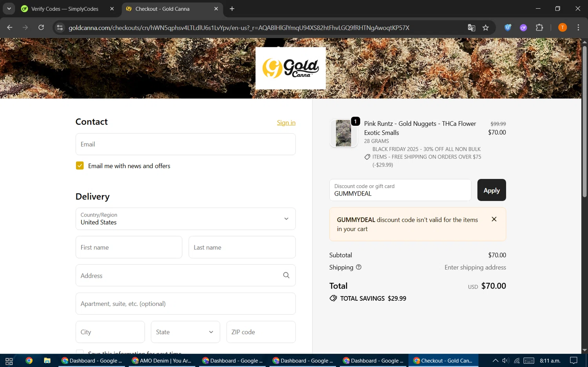
Task: Click the discount tag icon by Black Friday
Action: [x=367, y=157]
